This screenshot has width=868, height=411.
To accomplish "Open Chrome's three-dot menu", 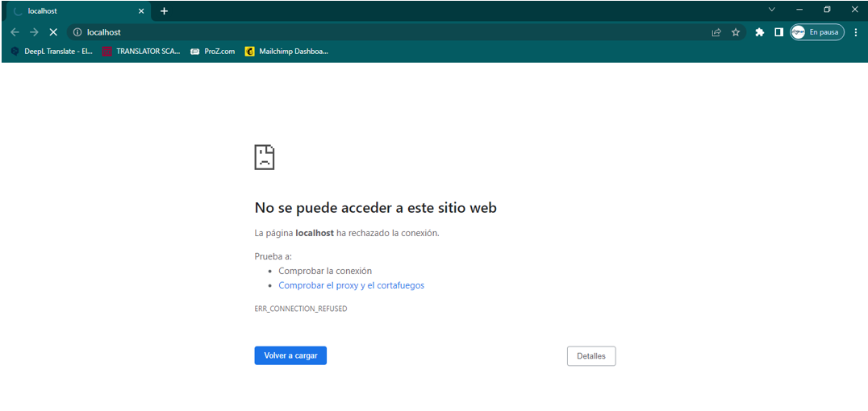I will (856, 32).
